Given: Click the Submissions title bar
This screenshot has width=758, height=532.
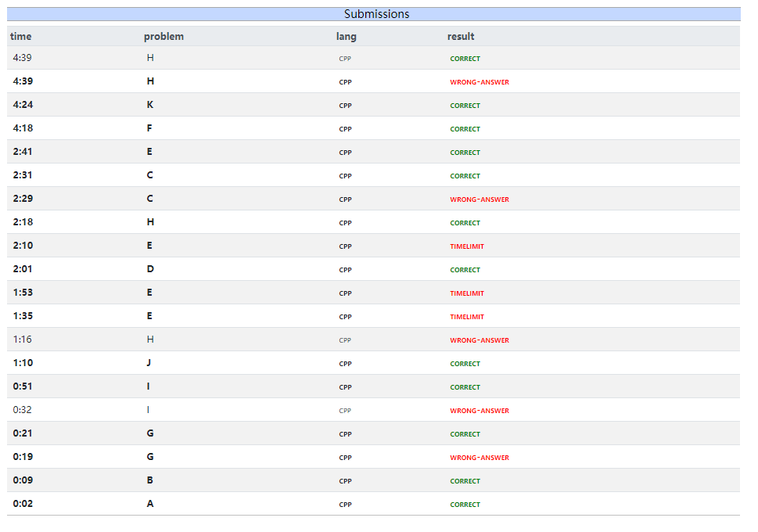Looking at the screenshot, I should point(376,14).
